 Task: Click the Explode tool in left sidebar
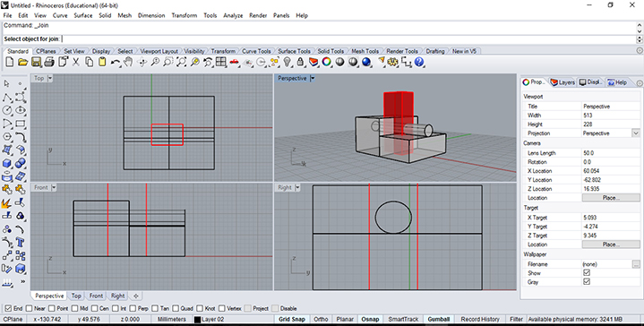pyautogui.click(x=7, y=202)
